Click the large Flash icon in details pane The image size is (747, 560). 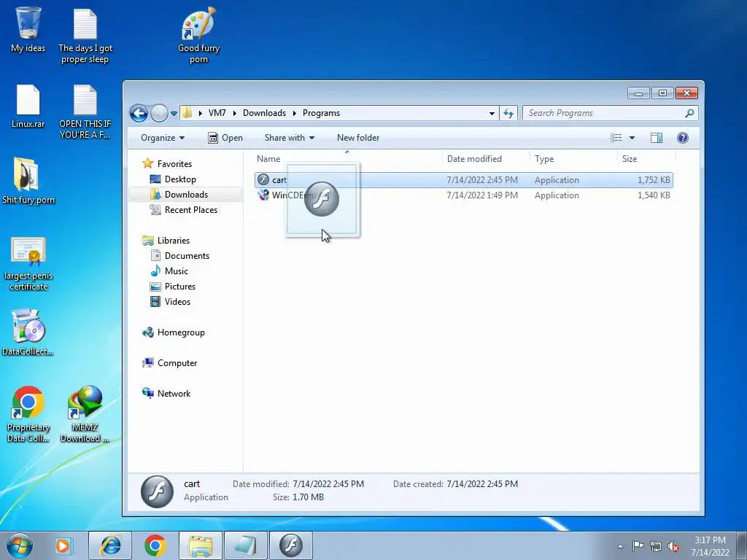[x=158, y=491]
